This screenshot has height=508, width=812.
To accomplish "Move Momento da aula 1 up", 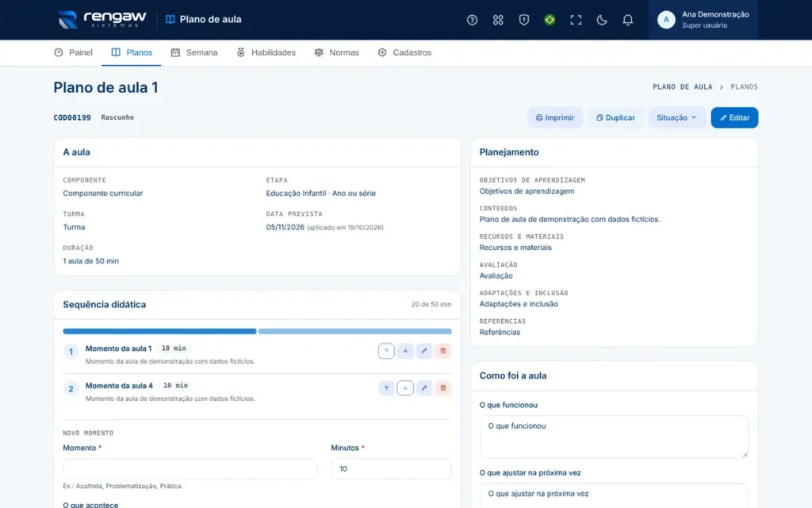I will pos(386,351).
